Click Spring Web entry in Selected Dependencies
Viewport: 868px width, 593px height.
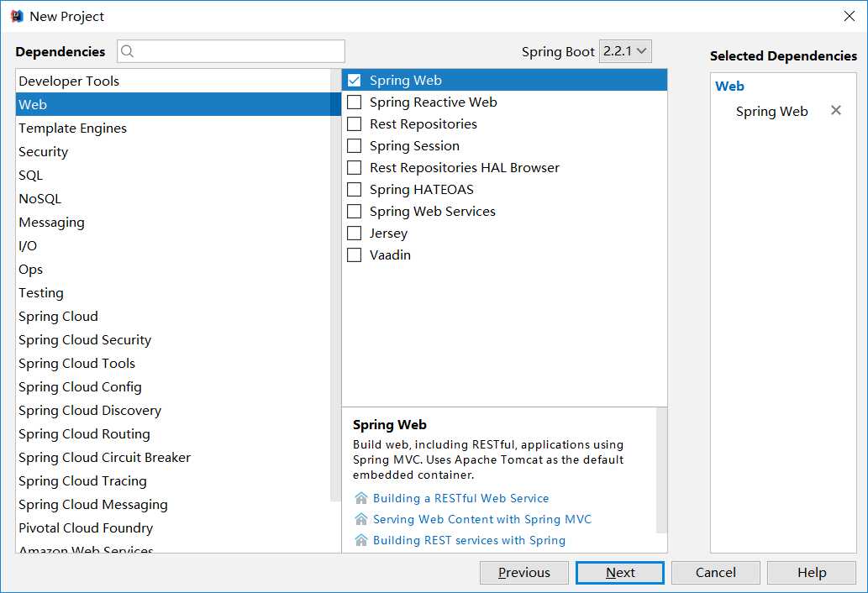click(x=771, y=111)
